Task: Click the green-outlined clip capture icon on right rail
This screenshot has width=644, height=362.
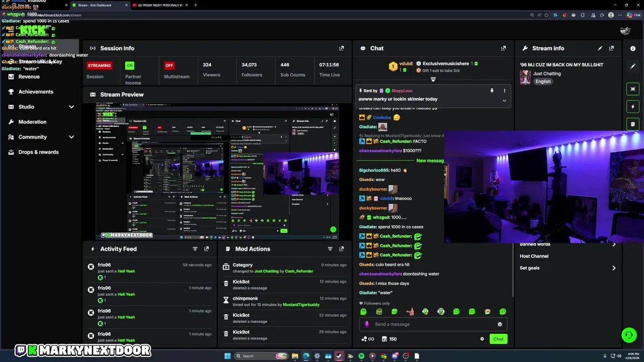Action: click(633, 89)
